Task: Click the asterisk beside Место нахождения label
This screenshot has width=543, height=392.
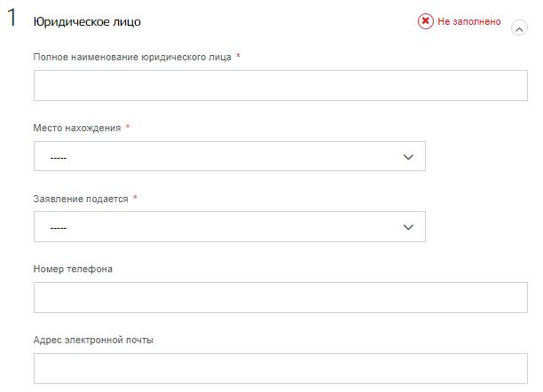Action: (x=128, y=127)
